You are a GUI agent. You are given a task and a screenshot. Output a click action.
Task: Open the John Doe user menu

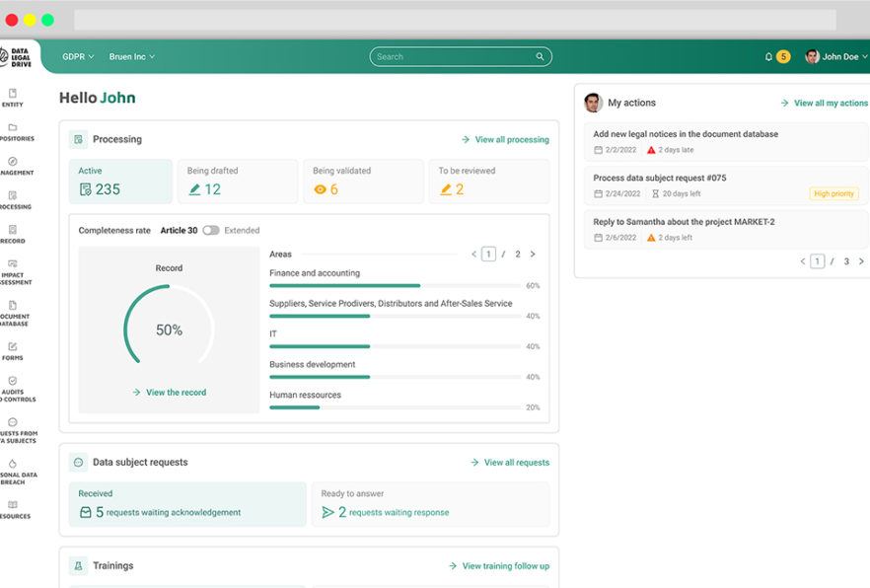[833, 57]
